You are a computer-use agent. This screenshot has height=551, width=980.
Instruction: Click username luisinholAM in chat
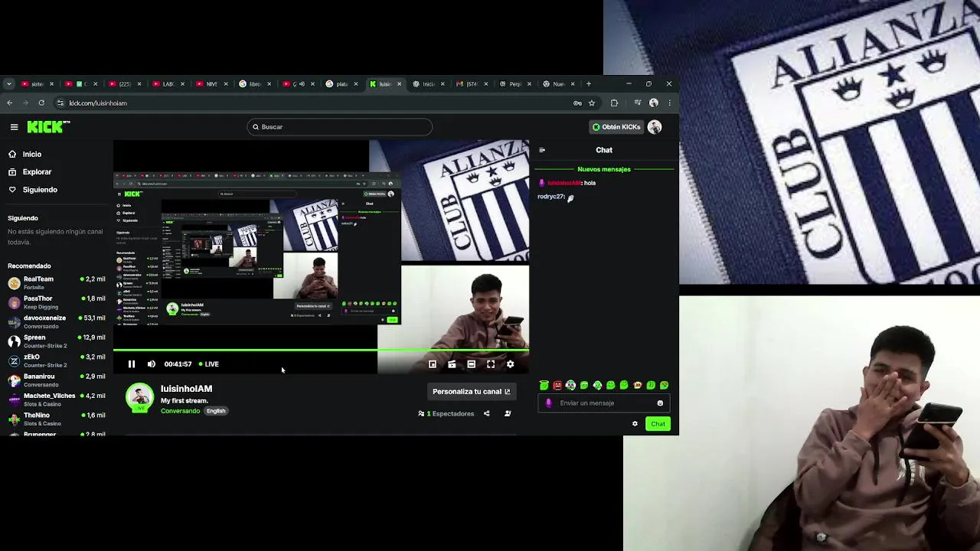point(564,183)
